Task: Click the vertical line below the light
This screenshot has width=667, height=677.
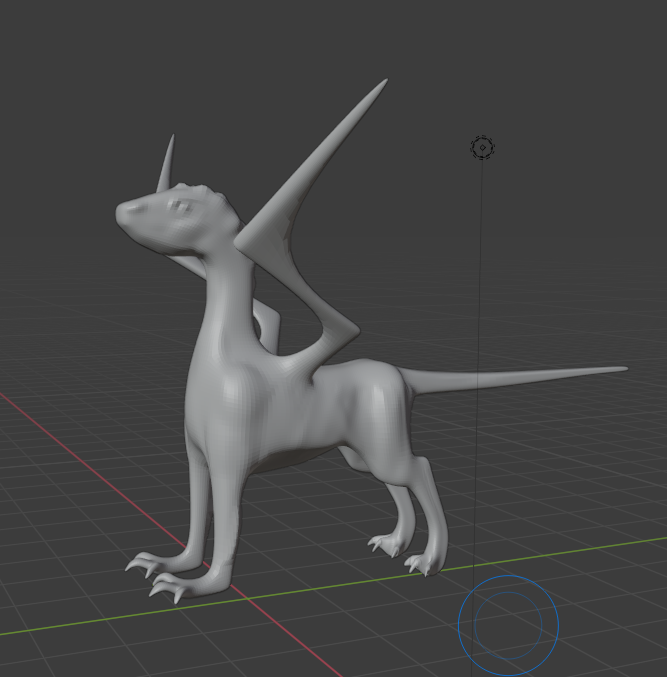Action: (x=480, y=350)
